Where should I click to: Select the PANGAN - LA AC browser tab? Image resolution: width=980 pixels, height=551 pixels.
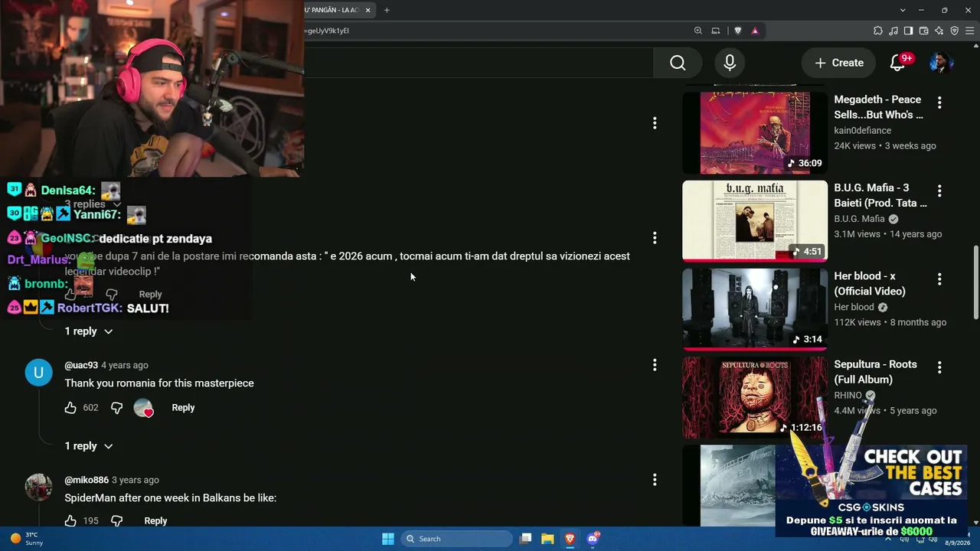pos(332,10)
